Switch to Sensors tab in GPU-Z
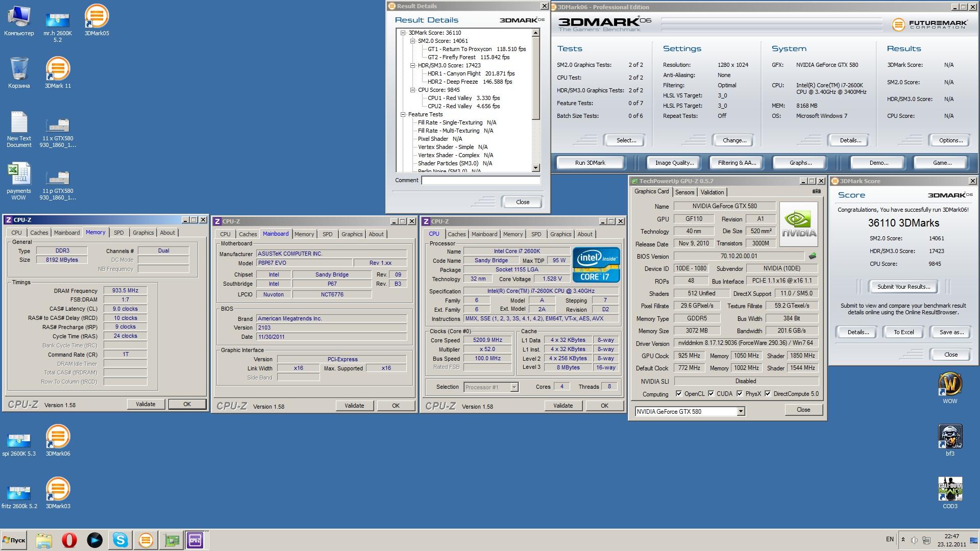The image size is (980, 551). 684,192
